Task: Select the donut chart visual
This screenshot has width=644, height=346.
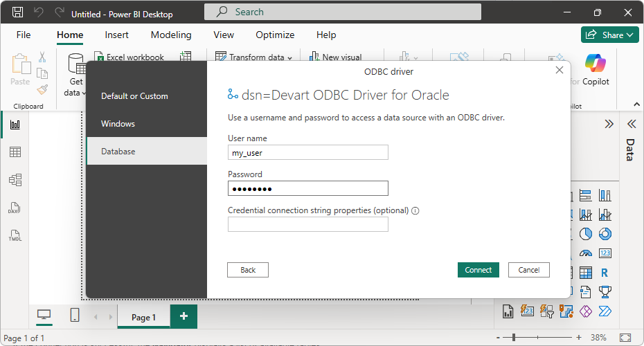Action: [x=605, y=234]
